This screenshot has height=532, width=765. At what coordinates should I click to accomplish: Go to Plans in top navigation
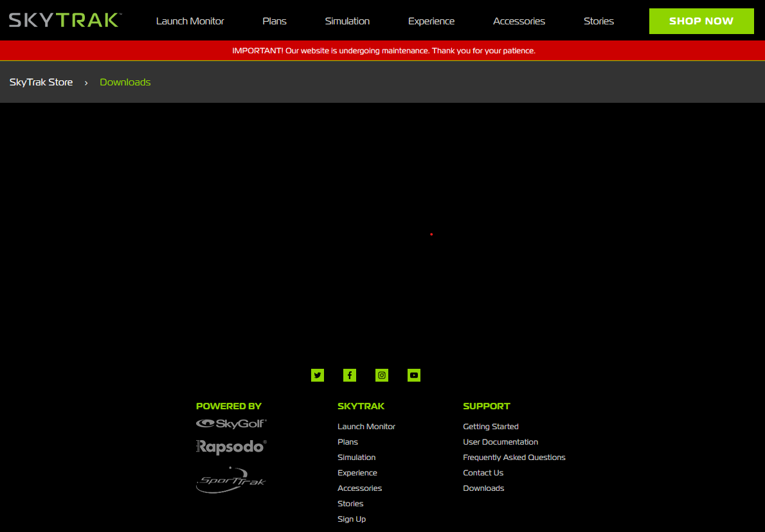coord(274,21)
